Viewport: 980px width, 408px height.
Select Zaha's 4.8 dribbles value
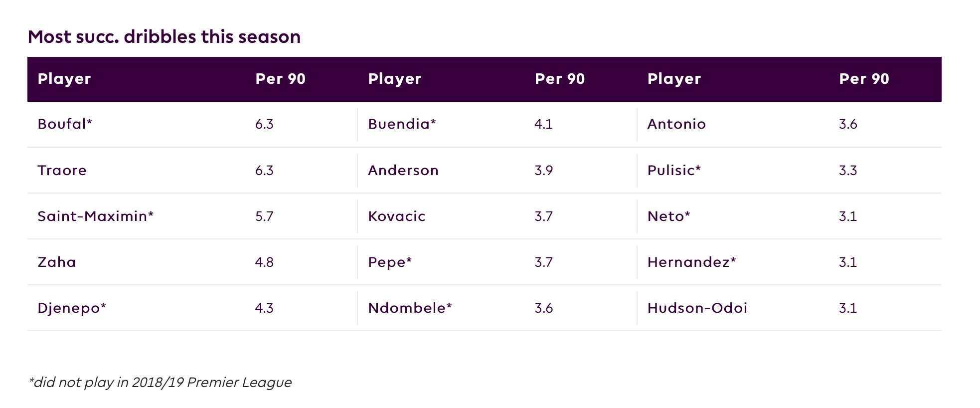coord(264,262)
